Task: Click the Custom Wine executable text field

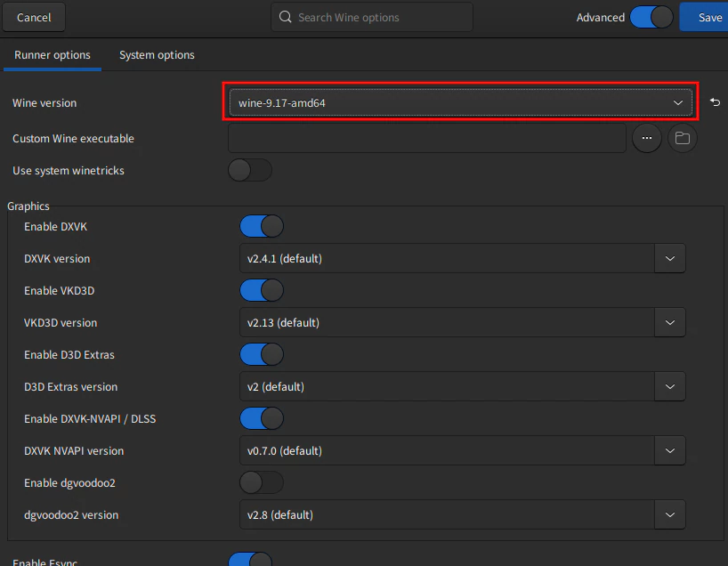Action: [x=427, y=139]
